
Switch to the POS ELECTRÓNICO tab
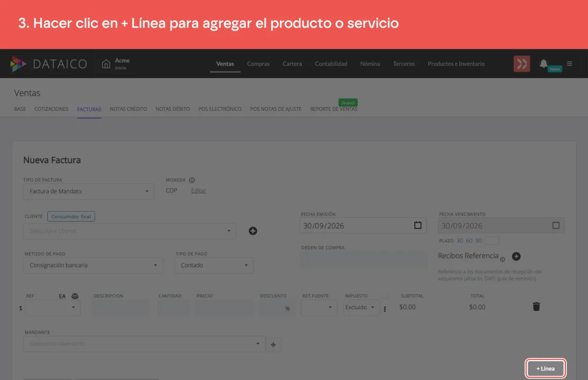220,109
